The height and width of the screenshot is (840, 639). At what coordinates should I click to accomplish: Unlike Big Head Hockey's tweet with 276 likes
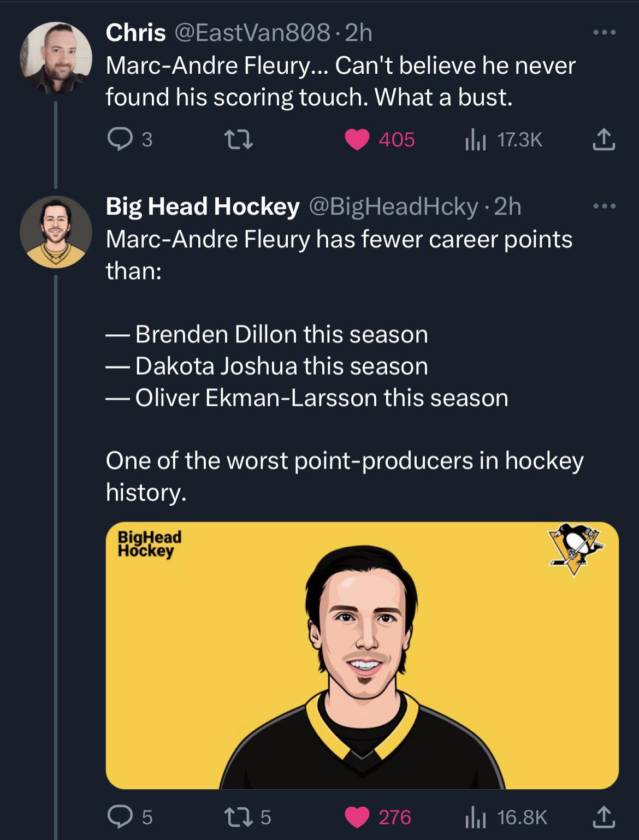click(357, 817)
